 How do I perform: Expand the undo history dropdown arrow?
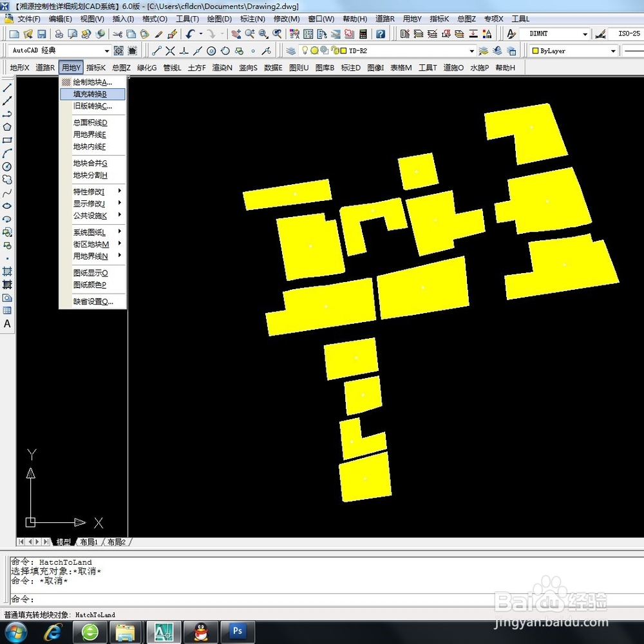[201, 34]
